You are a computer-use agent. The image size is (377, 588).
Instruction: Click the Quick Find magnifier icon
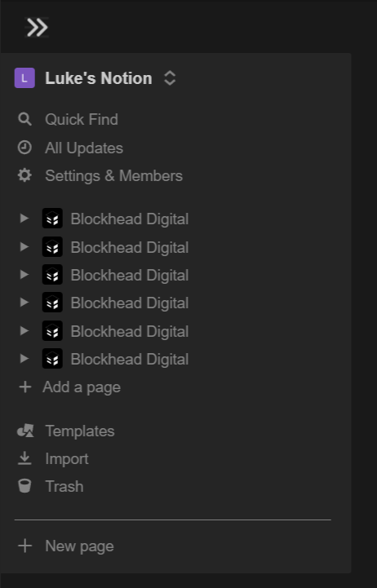click(24, 119)
